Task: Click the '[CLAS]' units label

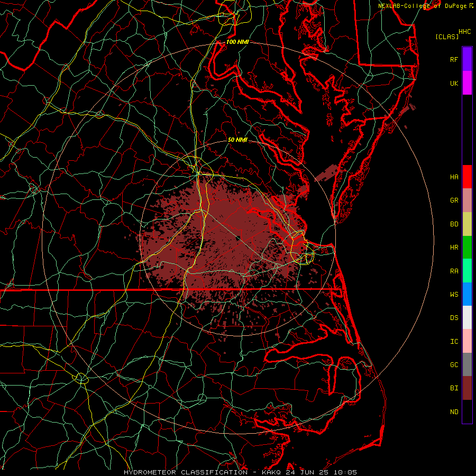Action: pyautogui.click(x=447, y=36)
